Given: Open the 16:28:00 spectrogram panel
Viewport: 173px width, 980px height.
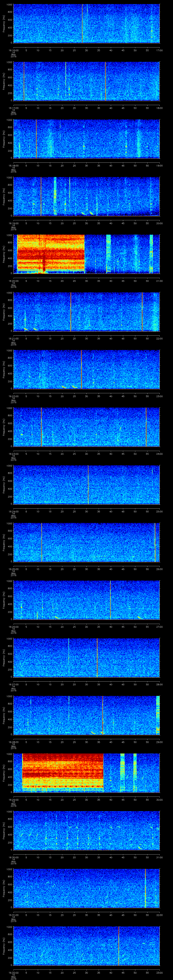Looking at the screenshot, I should (x=86, y=715).
